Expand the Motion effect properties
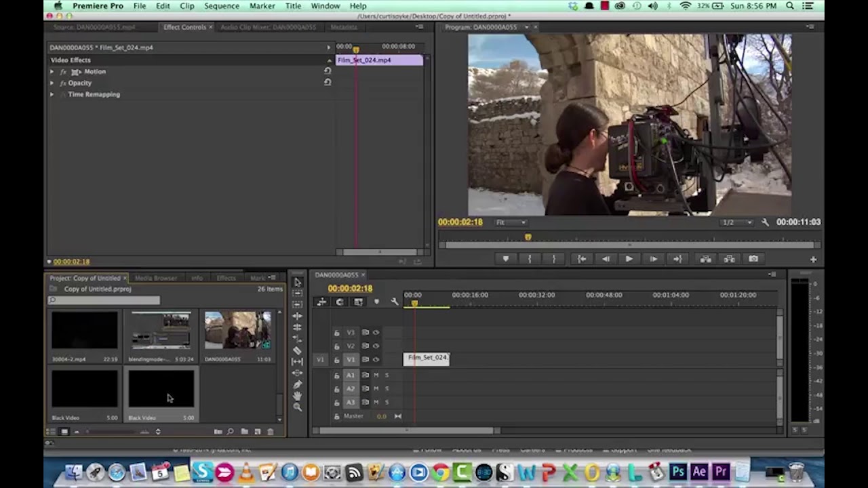This screenshot has height=488, width=868. pos(52,71)
